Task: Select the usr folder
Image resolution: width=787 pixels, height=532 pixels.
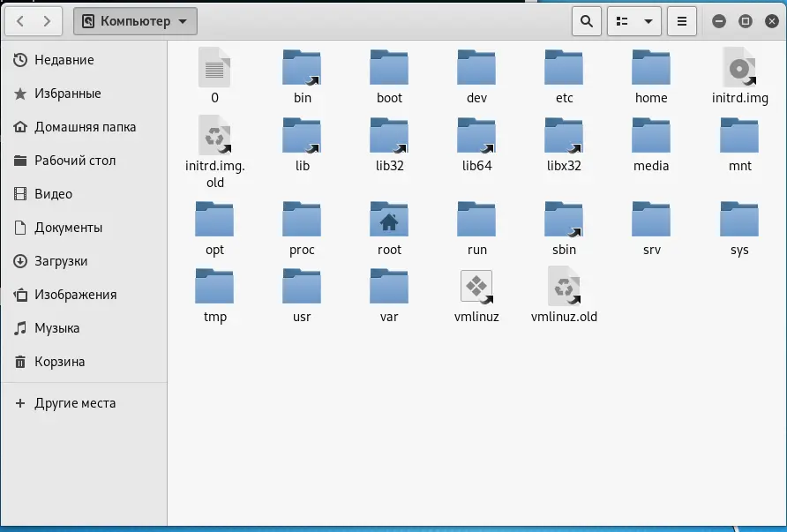Action: coord(302,295)
